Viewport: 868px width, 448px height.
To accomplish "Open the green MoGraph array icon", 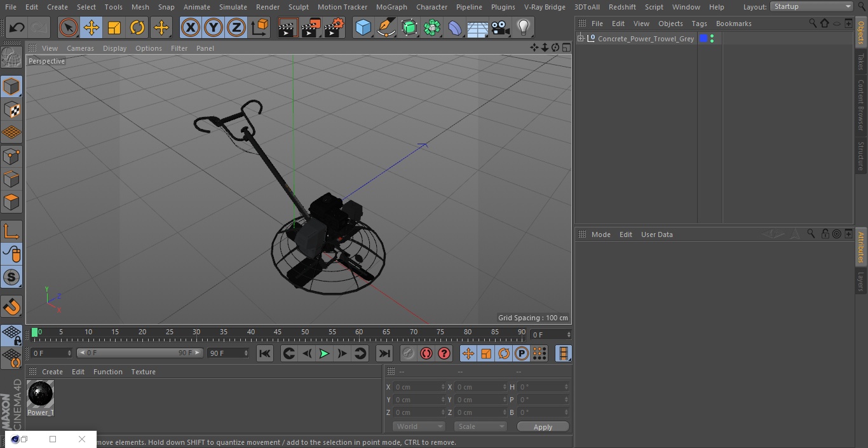I will [432, 27].
